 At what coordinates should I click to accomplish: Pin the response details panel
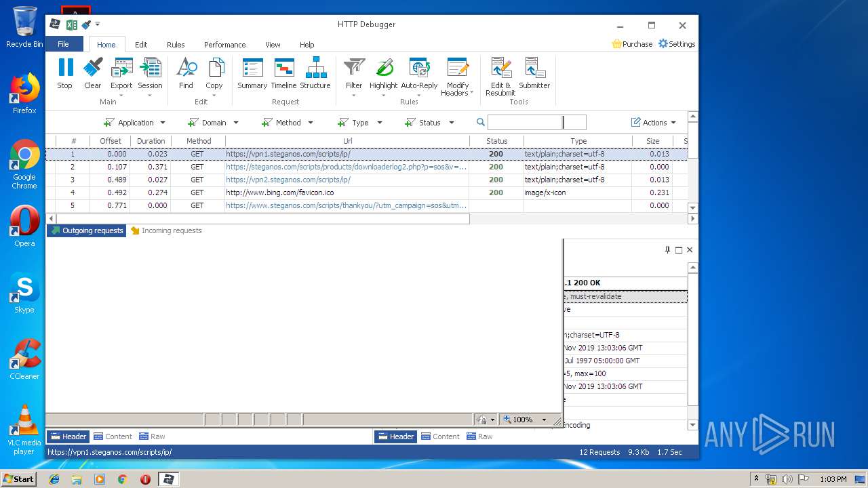(x=667, y=250)
